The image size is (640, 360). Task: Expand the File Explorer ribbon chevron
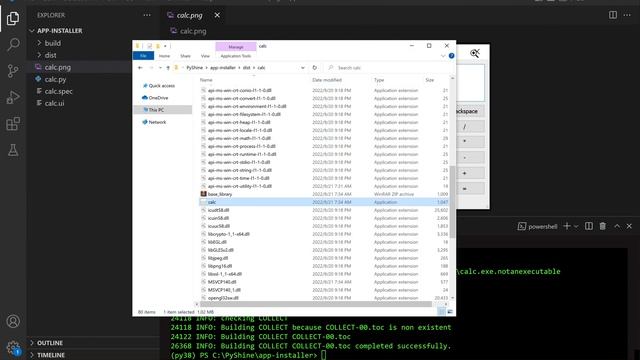tap(443, 56)
